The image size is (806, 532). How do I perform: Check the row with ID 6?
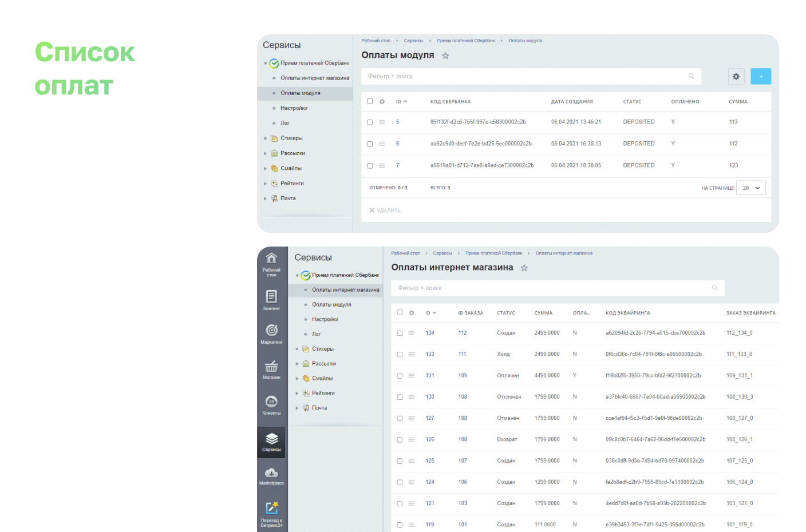(370, 144)
